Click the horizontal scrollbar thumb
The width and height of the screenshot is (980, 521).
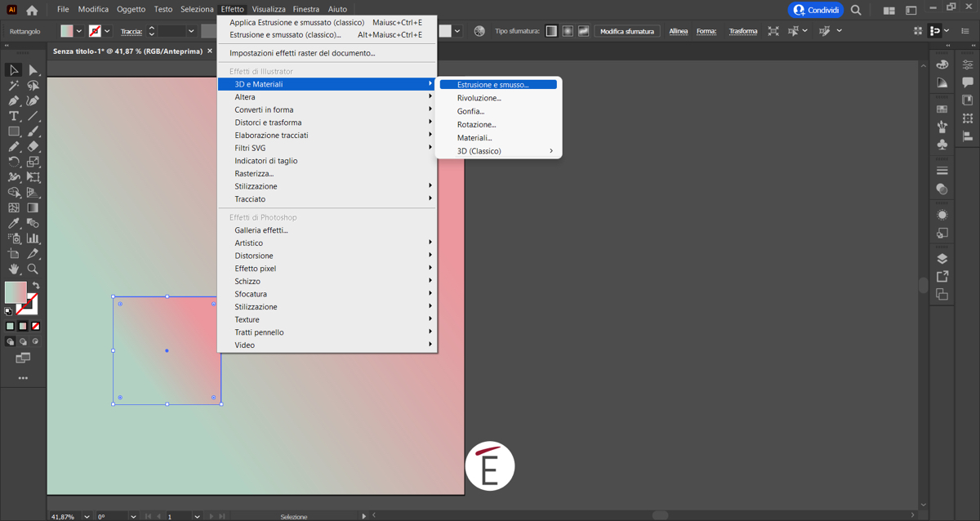click(661, 515)
